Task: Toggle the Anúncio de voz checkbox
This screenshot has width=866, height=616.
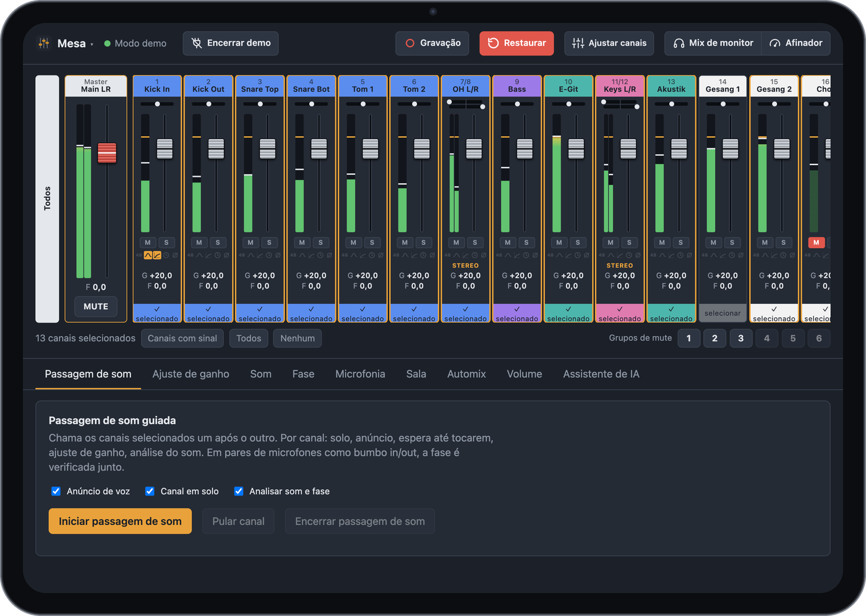Action: point(56,491)
